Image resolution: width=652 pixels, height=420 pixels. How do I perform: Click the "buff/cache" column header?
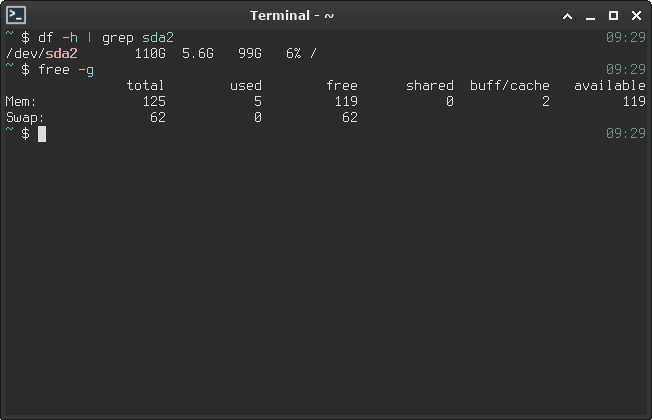click(509, 85)
